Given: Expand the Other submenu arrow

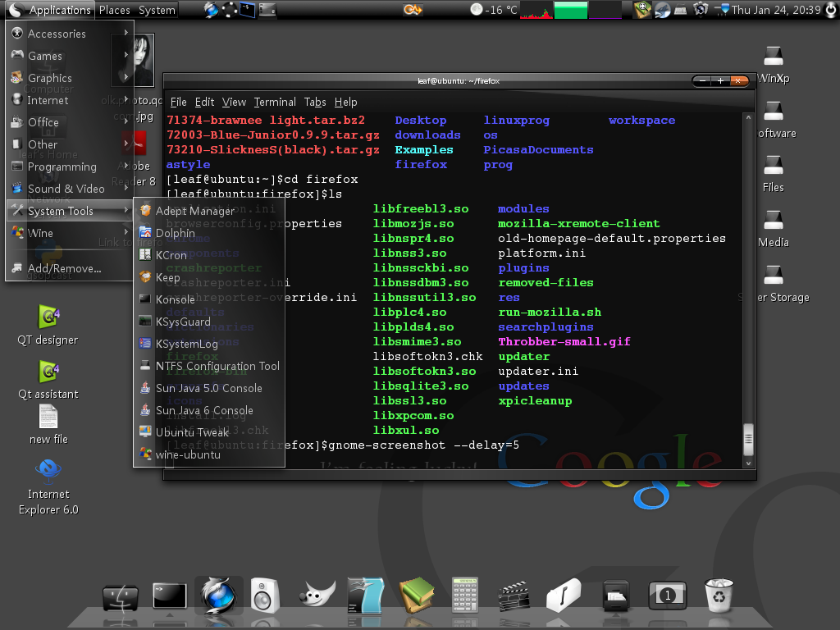Looking at the screenshot, I should click(126, 144).
